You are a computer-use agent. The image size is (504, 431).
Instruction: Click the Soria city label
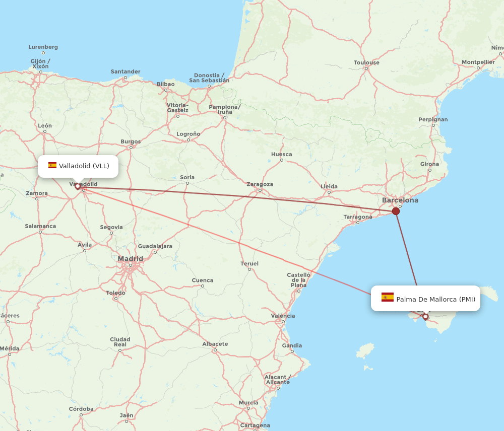point(187,177)
